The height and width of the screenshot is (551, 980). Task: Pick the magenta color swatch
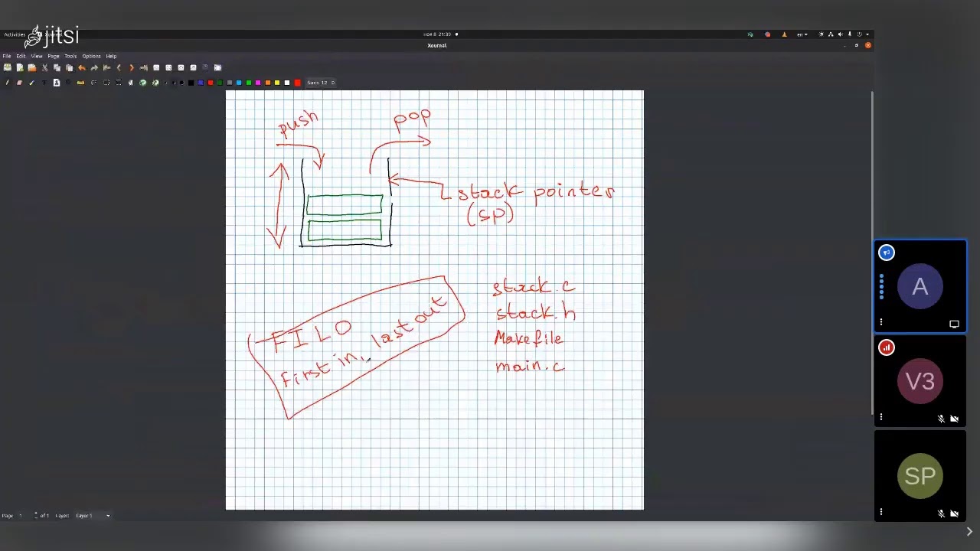coord(258,83)
